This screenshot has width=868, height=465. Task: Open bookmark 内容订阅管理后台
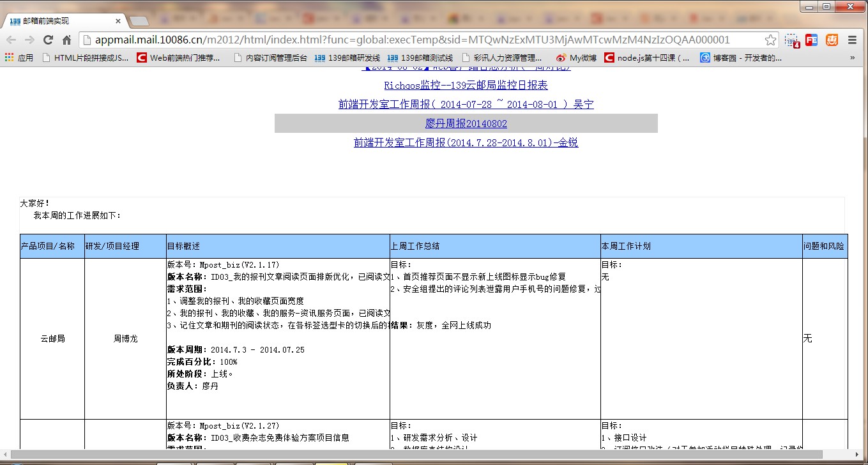[270, 57]
